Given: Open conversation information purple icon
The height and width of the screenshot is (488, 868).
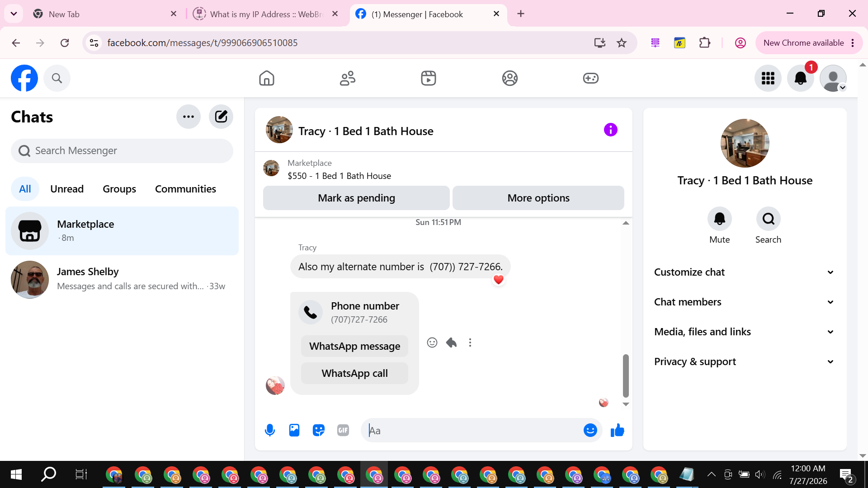Looking at the screenshot, I should point(611,130).
